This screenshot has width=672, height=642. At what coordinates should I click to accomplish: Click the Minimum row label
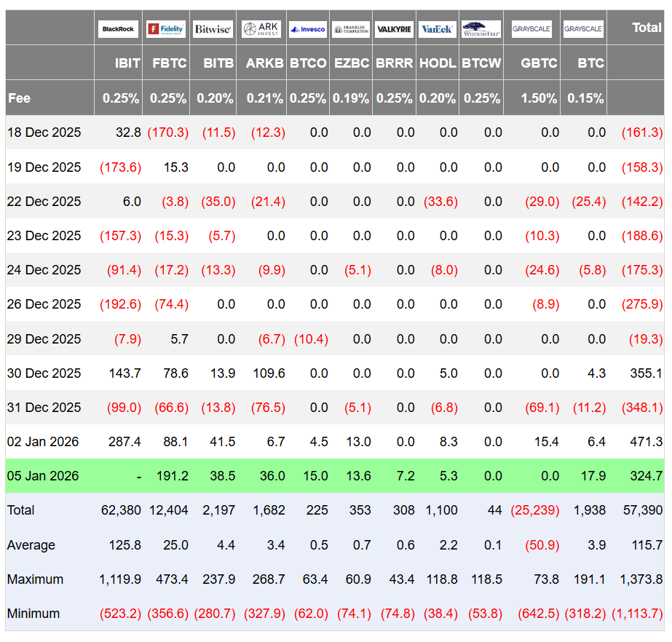(33, 614)
